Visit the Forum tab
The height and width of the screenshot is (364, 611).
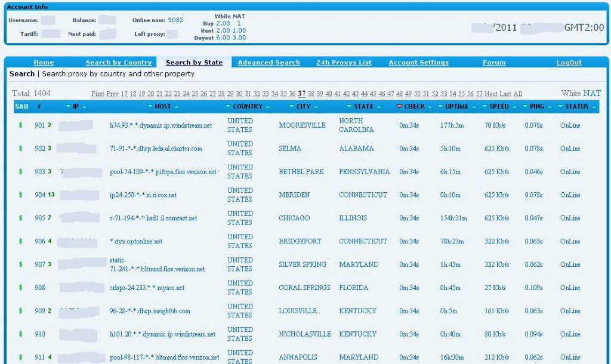click(494, 62)
